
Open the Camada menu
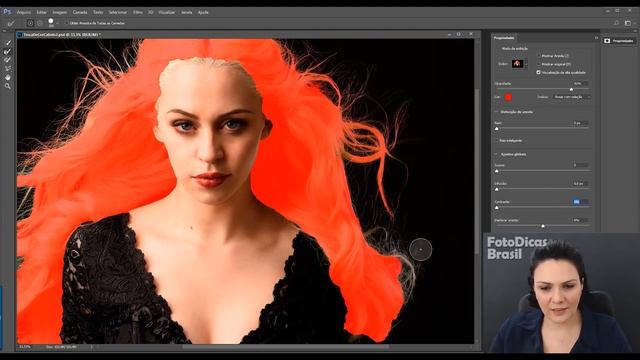tap(80, 12)
